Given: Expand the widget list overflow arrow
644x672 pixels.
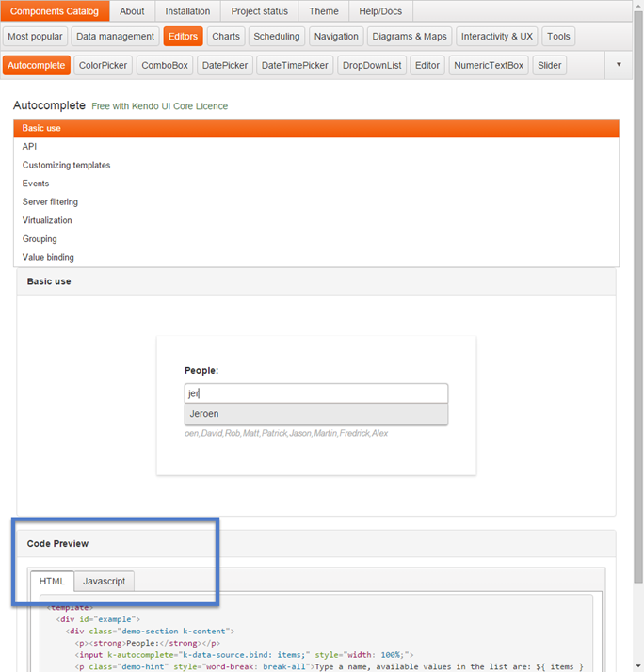Looking at the screenshot, I should coord(618,65).
